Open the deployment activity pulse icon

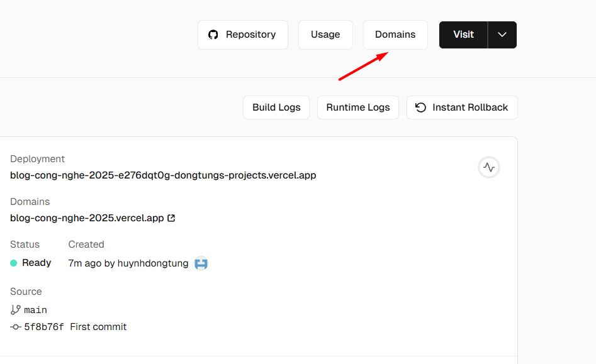[488, 167]
